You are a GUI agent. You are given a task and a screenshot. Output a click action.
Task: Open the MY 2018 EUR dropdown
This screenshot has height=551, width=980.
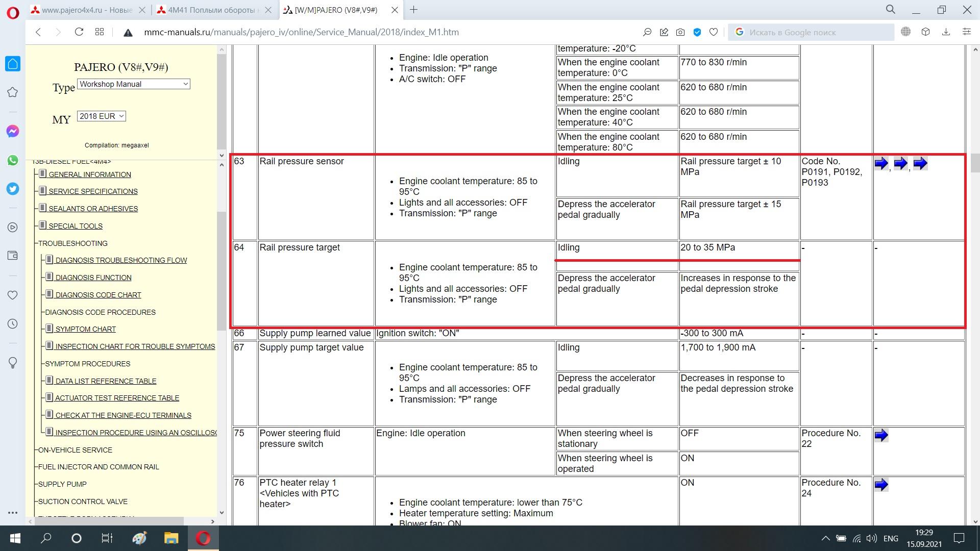click(x=102, y=116)
